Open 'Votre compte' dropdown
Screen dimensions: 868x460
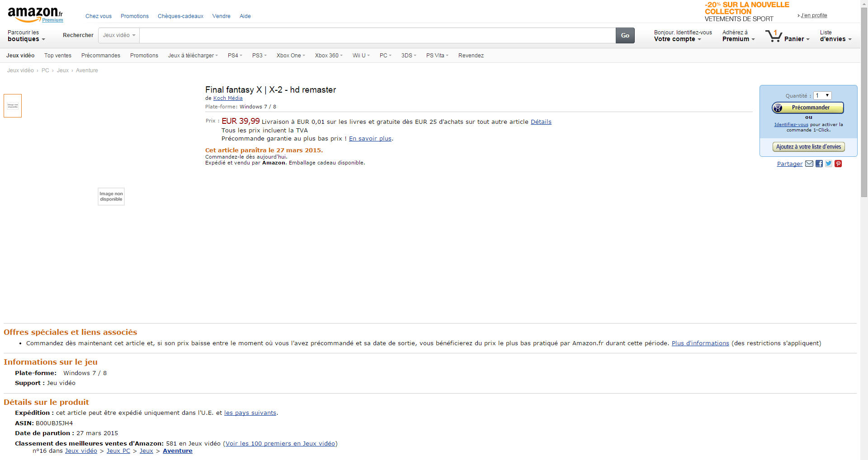(x=683, y=36)
